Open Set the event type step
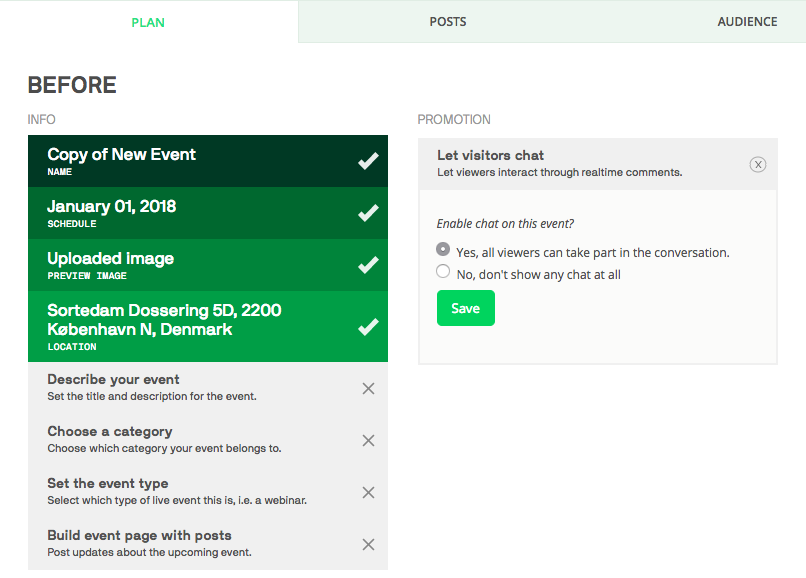The height and width of the screenshot is (578, 806). pyautogui.click(x=208, y=492)
